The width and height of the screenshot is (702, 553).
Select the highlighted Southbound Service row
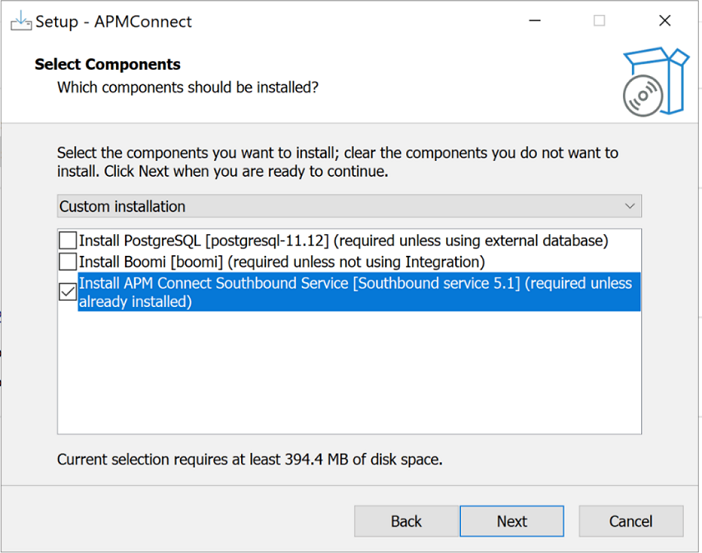(x=359, y=292)
